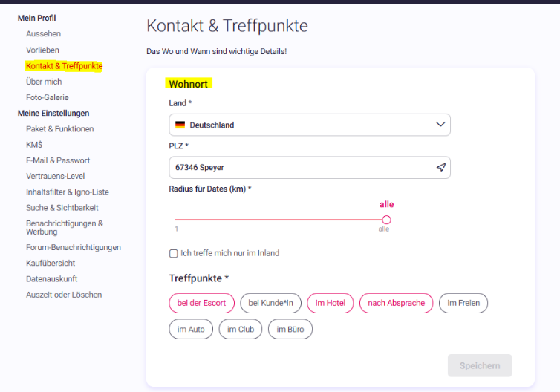The height and width of the screenshot is (392, 560).
Task: Open Vorlieben in the sidebar
Action: coord(42,50)
